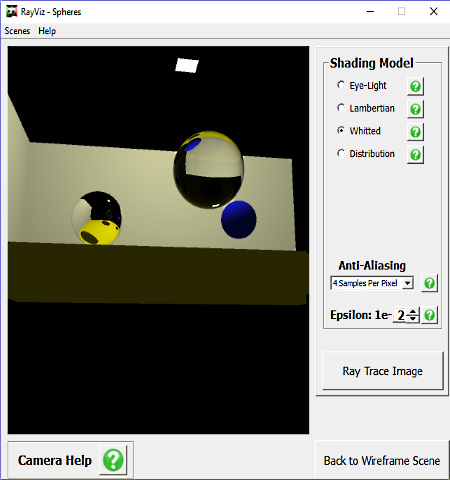
Task: Click the RayViz app icon in title bar
Action: tap(11, 12)
